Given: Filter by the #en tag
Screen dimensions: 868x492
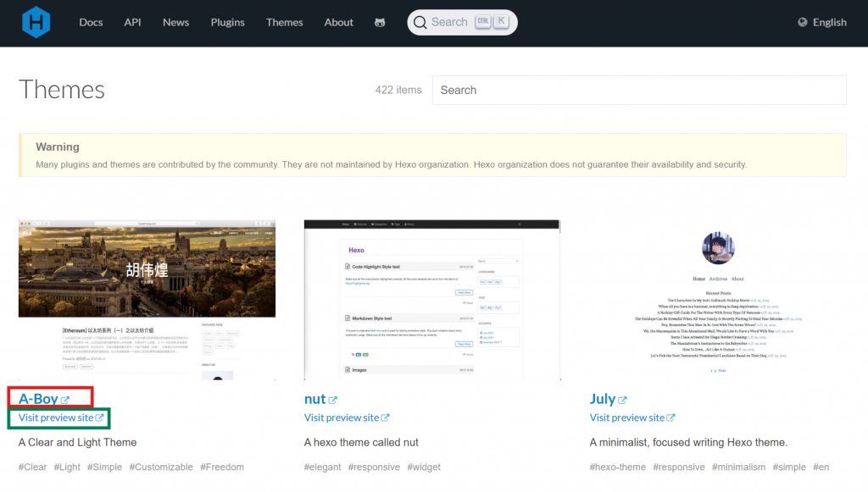Looking at the screenshot, I should (821, 467).
